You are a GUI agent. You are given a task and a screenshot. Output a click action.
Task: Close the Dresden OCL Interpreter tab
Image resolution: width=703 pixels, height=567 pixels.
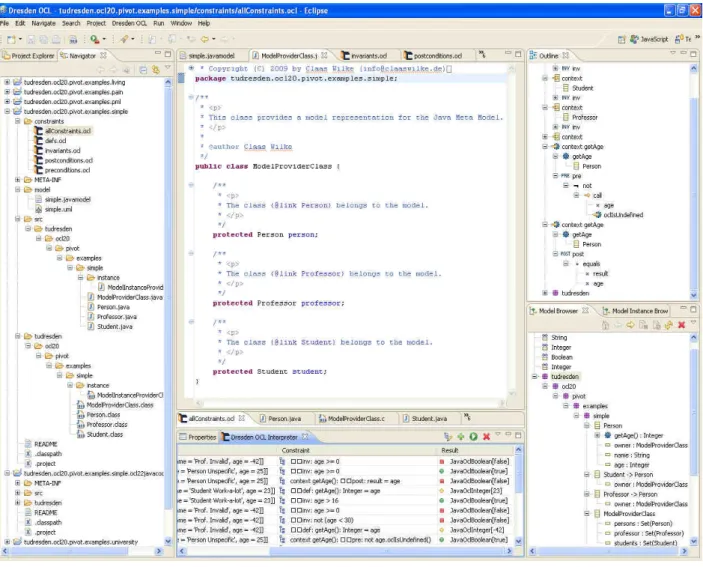point(305,436)
